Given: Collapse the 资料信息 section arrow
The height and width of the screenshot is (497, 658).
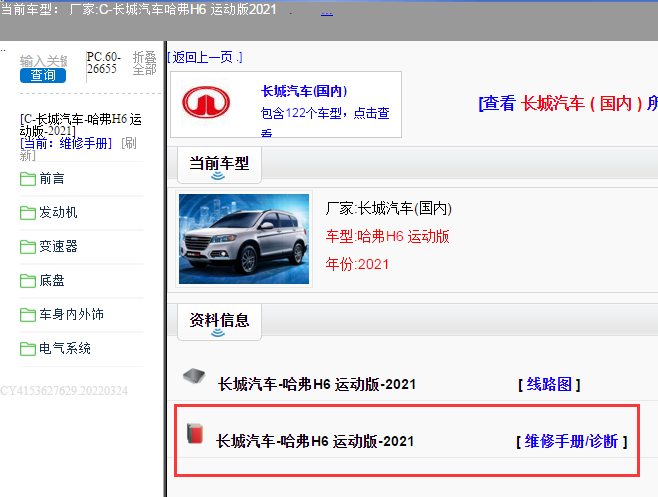Looking at the screenshot, I should (218, 333).
